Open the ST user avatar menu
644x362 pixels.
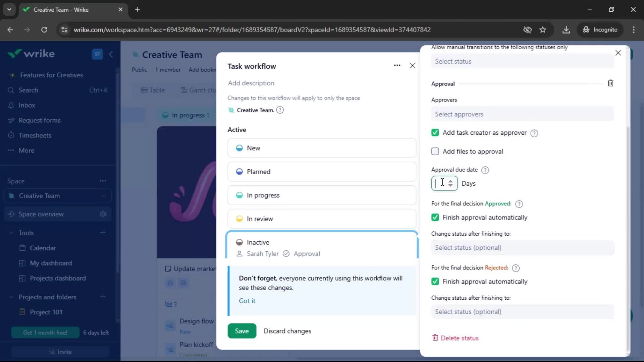(x=97, y=54)
